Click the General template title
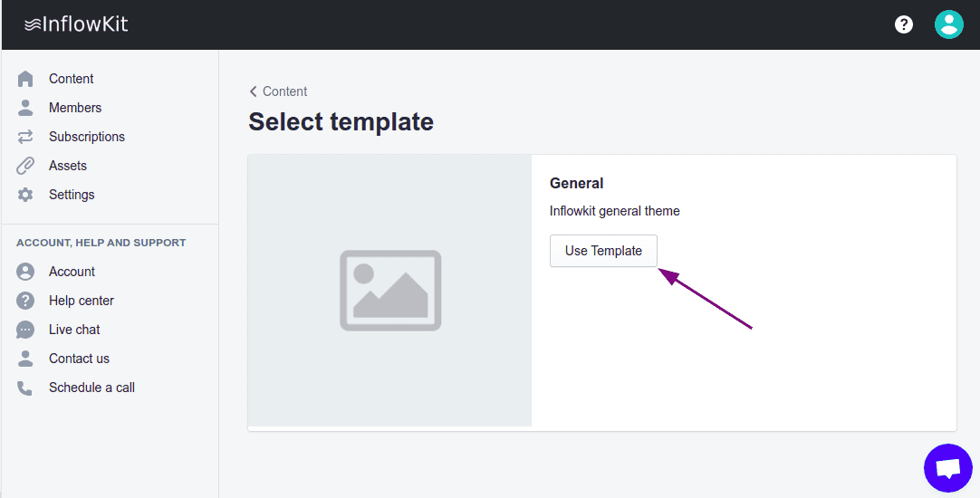 coord(577,183)
